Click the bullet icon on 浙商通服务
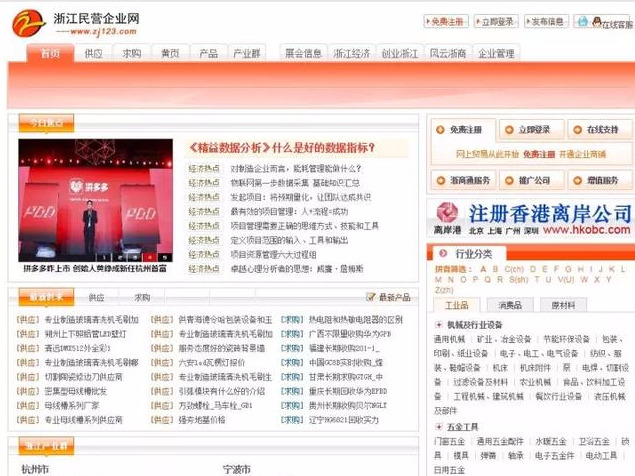This screenshot has width=635, height=476. 441,181
